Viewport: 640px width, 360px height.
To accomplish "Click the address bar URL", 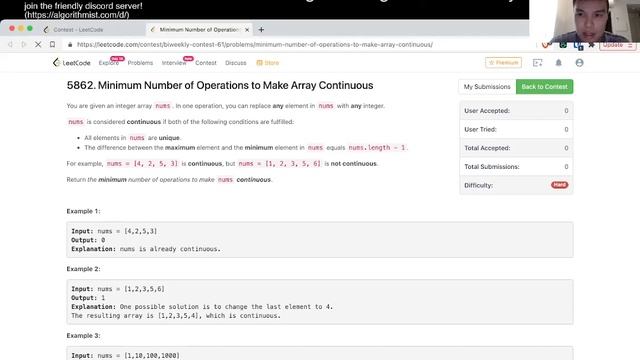I will tap(255, 44).
